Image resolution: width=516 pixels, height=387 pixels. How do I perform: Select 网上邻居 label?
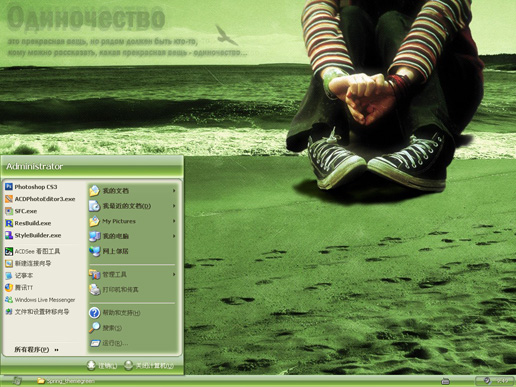tap(115, 251)
